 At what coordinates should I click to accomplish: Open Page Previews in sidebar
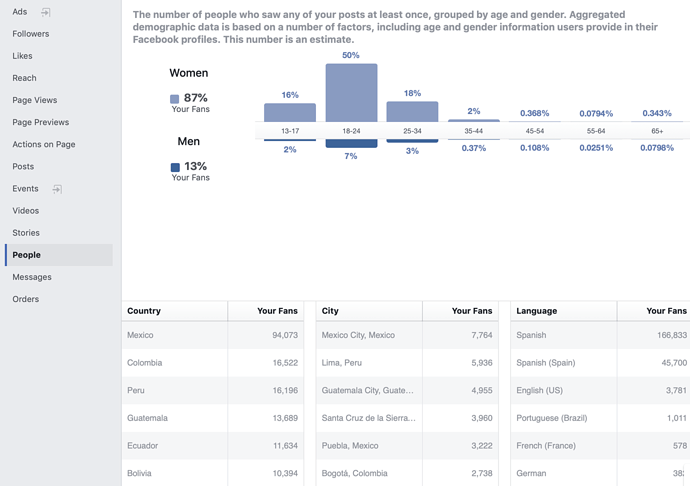[41, 122]
